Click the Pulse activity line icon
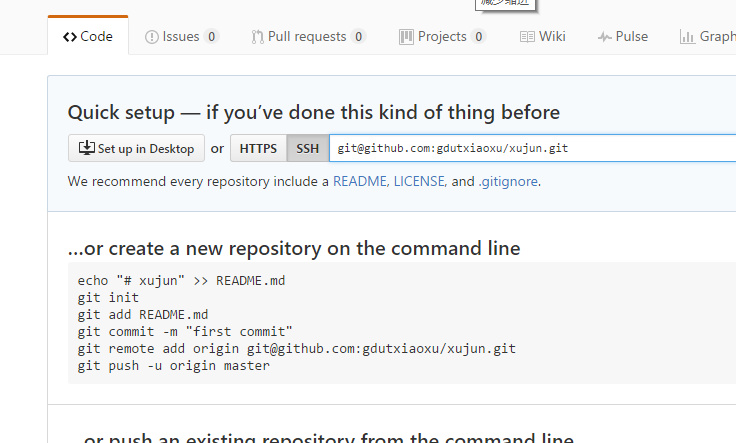Viewport: 736px width, 443px height. [604, 37]
